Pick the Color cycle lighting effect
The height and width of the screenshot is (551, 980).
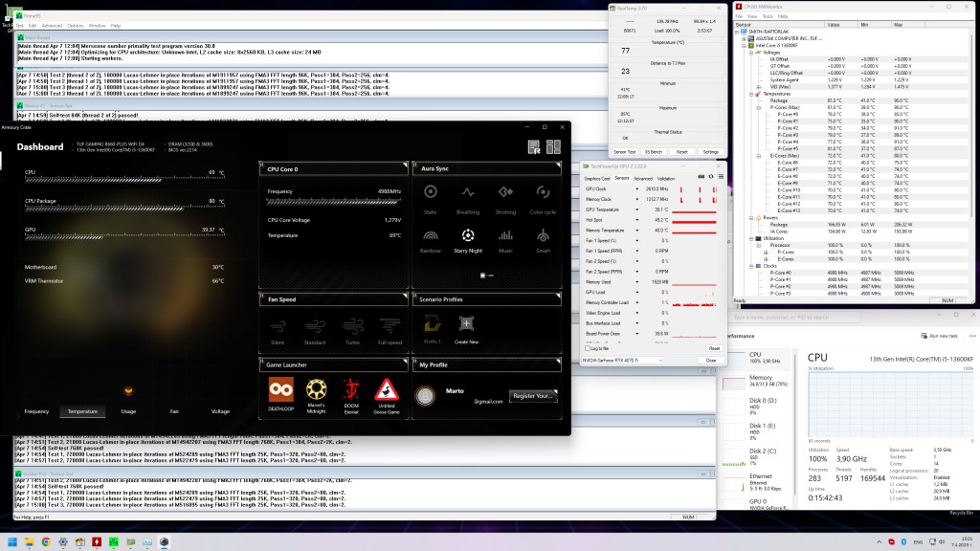543,195
